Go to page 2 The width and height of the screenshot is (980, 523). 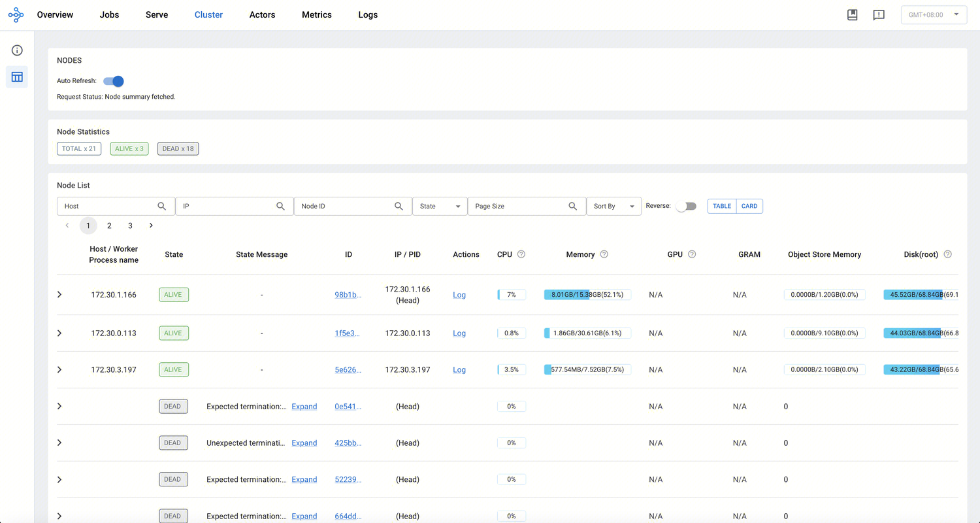(109, 226)
